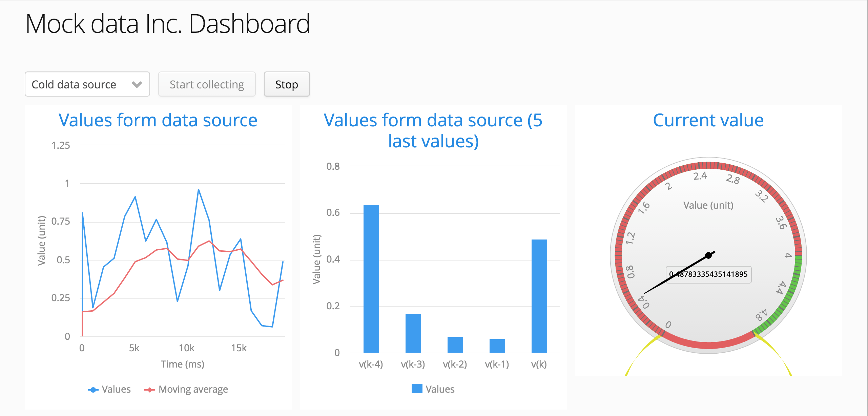
Task: Click the Values form data source title
Action: [158, 120]
